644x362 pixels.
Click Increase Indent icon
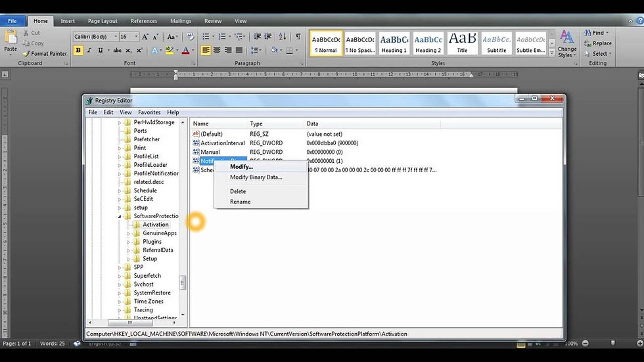point(268,37)
